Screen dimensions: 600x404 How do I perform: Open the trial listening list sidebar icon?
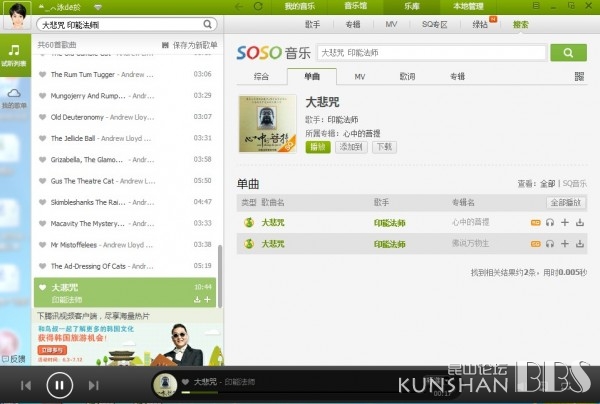pos(15,55)
